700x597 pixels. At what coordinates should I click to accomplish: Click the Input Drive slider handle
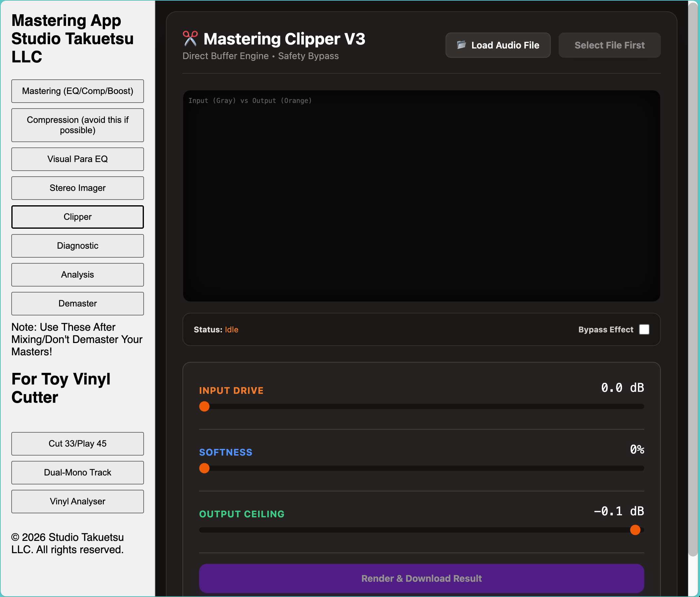[x=204, y=406]
